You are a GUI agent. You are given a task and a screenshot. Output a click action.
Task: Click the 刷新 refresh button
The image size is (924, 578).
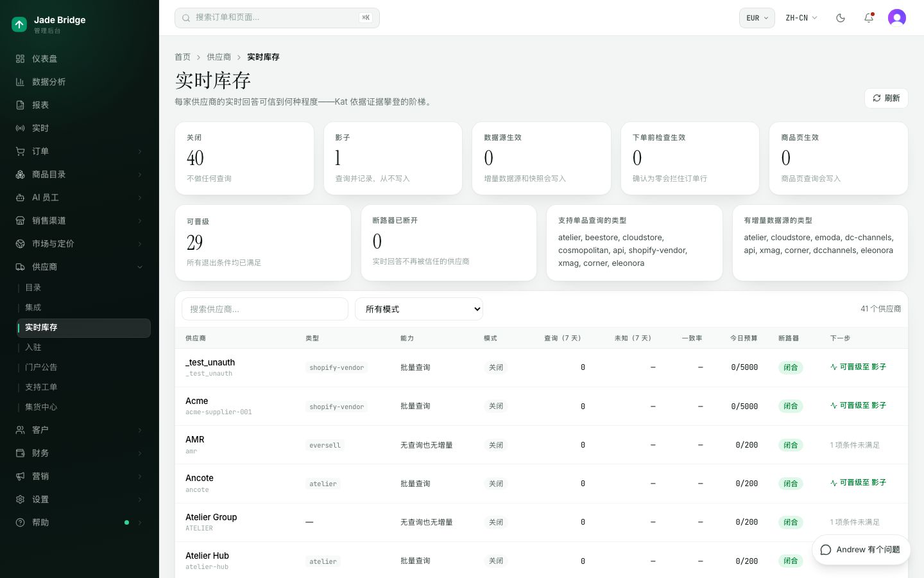tap(886, 98)
